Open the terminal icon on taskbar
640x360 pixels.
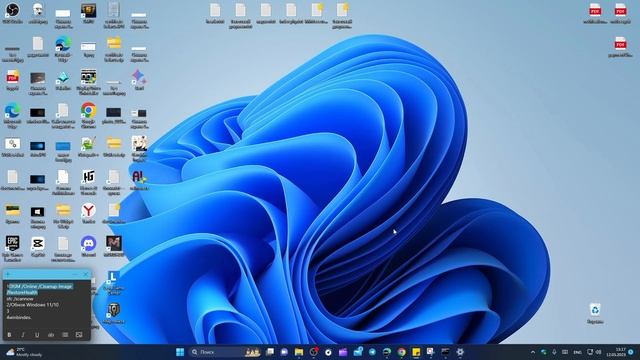445,352
